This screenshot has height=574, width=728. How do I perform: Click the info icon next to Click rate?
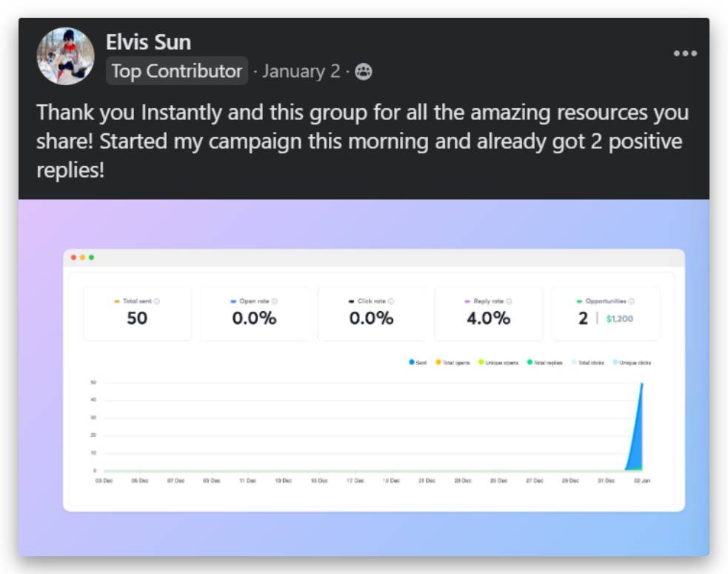point(391,301)
